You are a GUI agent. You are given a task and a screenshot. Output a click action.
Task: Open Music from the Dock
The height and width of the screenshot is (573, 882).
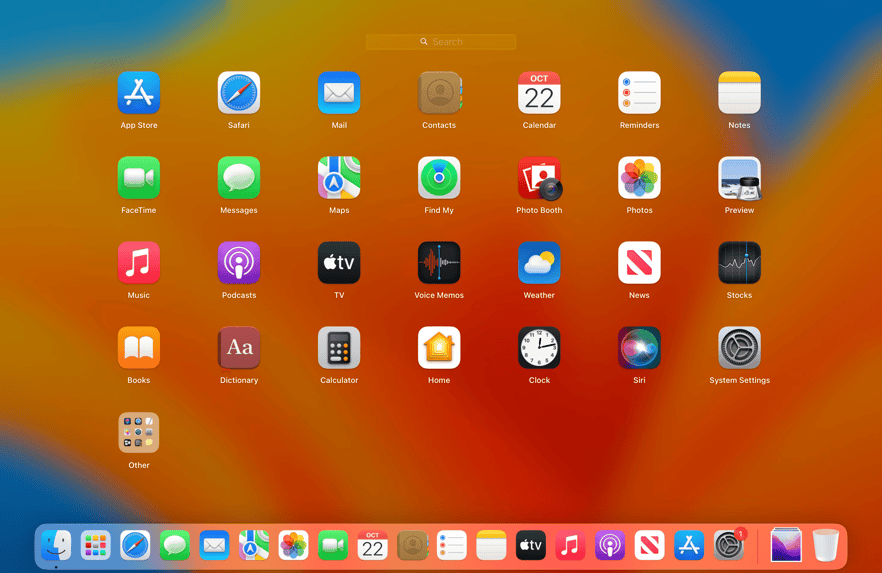point(570,545)
